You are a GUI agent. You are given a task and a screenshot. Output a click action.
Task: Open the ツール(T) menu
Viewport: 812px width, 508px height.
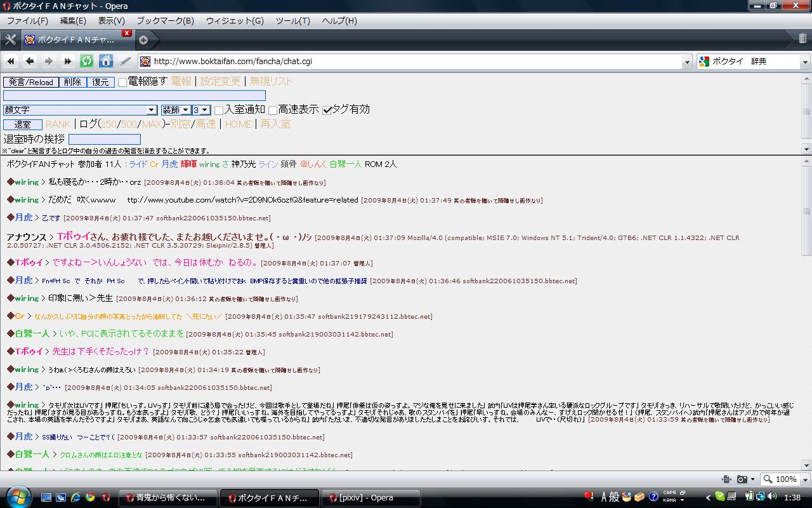point(292,21)
